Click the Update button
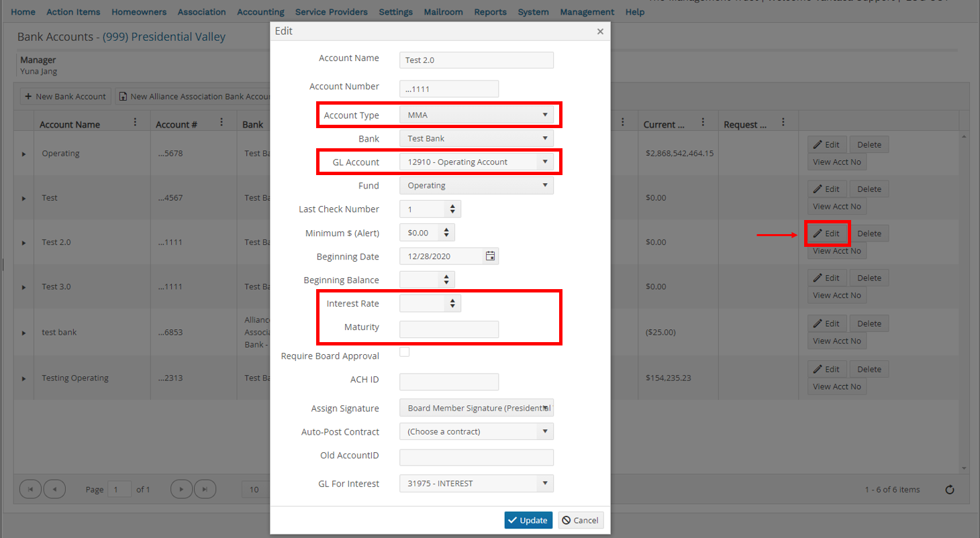 click(528, 520)
